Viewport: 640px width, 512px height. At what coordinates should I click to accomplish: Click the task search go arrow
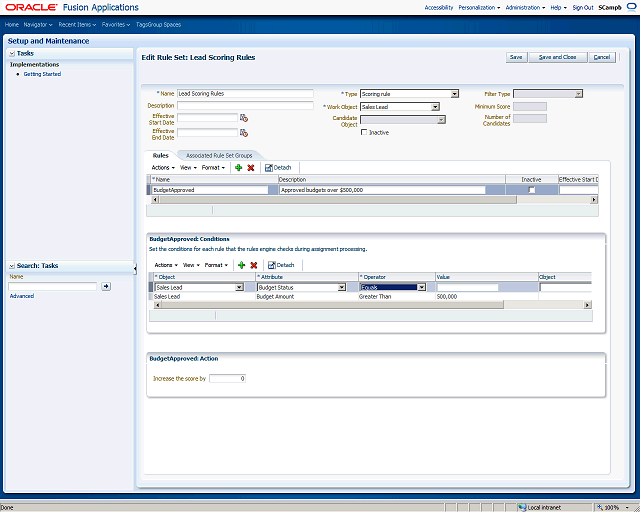click(106, 286)
